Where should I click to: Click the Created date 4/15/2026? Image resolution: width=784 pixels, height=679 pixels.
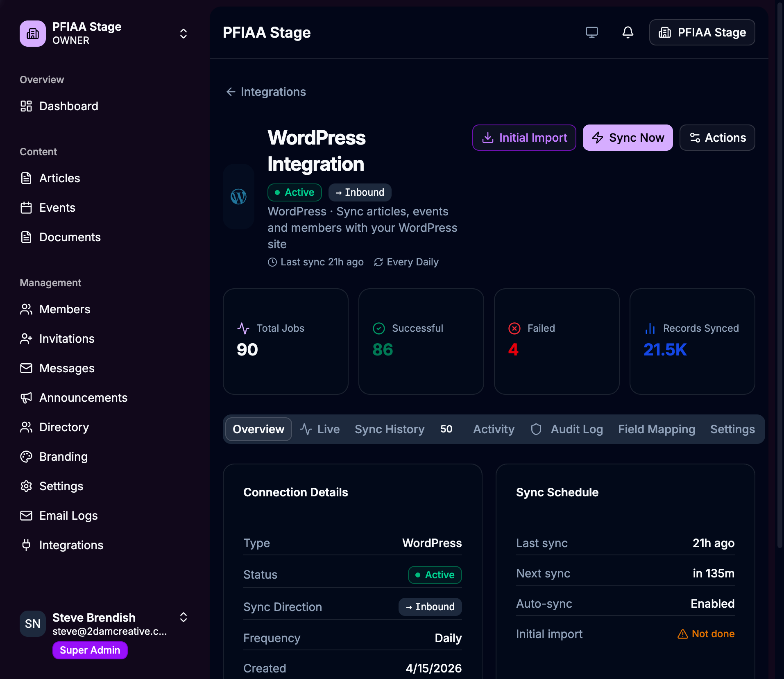[x=434, y=668]
